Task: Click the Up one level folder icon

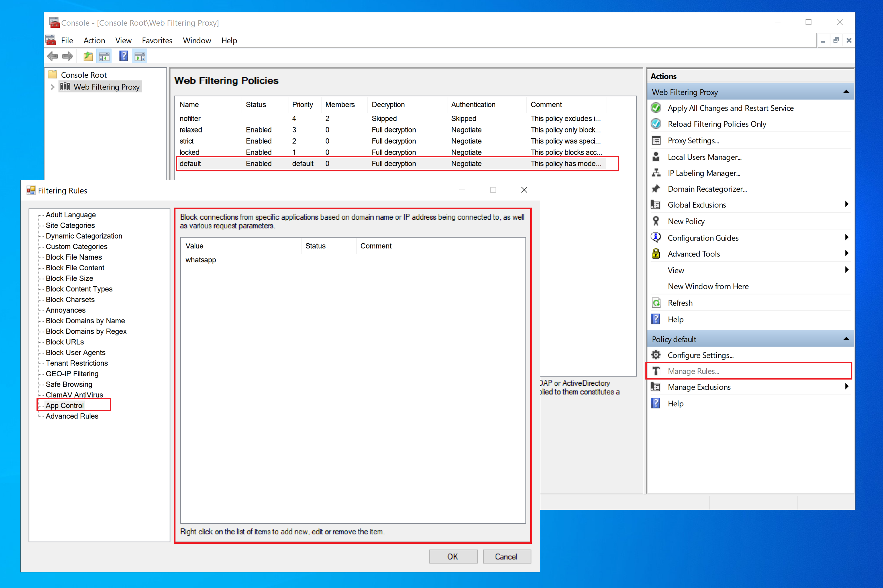Action: tap(88, 57)
